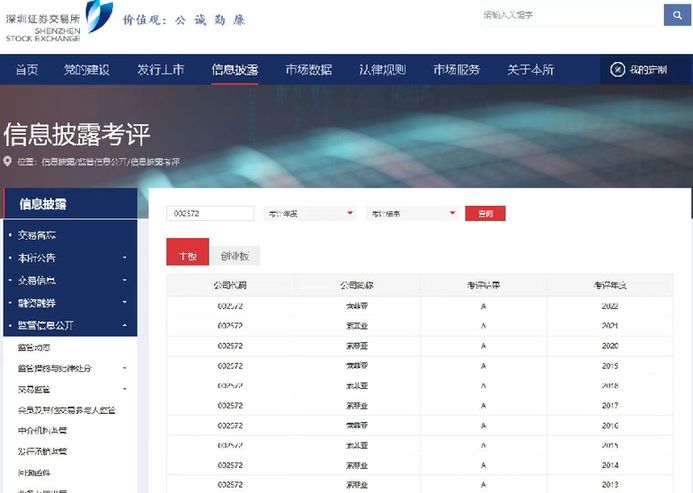Switch to the 创业板 tab

click(235, 256)
